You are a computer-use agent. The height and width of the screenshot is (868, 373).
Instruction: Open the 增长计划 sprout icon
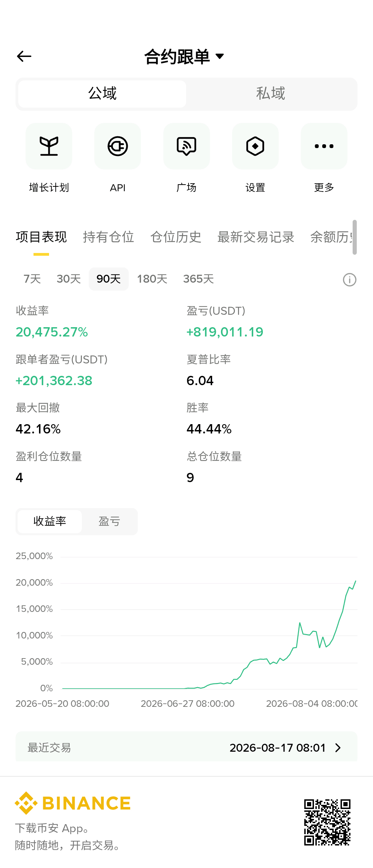49,146
